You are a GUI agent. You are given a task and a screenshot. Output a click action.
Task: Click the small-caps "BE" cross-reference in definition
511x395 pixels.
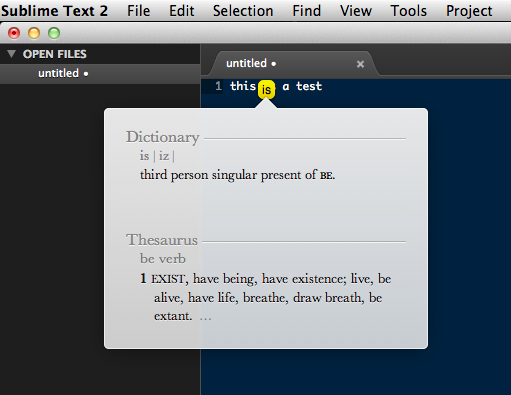(326, 175)
